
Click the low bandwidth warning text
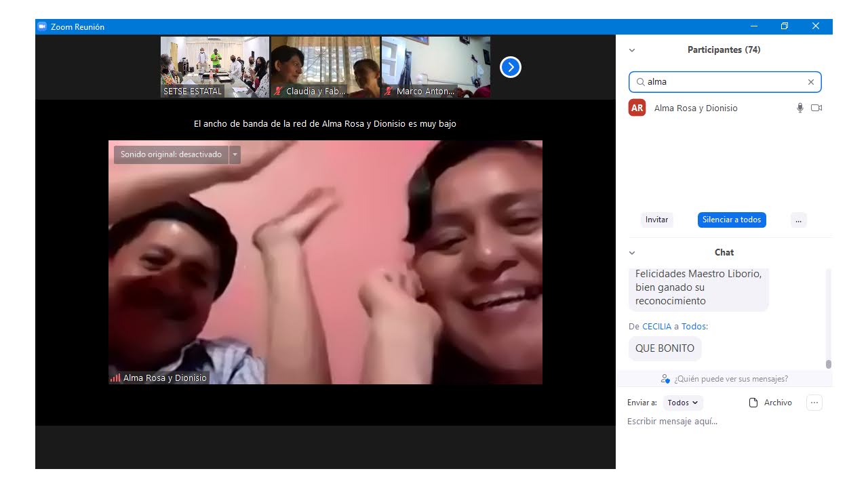click(x=325, y=124)
